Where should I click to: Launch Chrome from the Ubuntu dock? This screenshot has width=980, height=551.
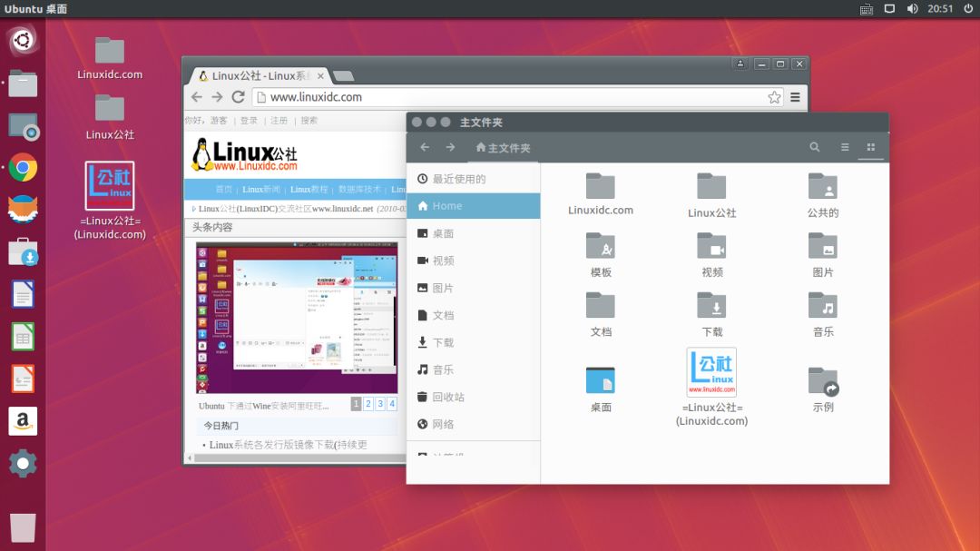[x=22, y=167]
